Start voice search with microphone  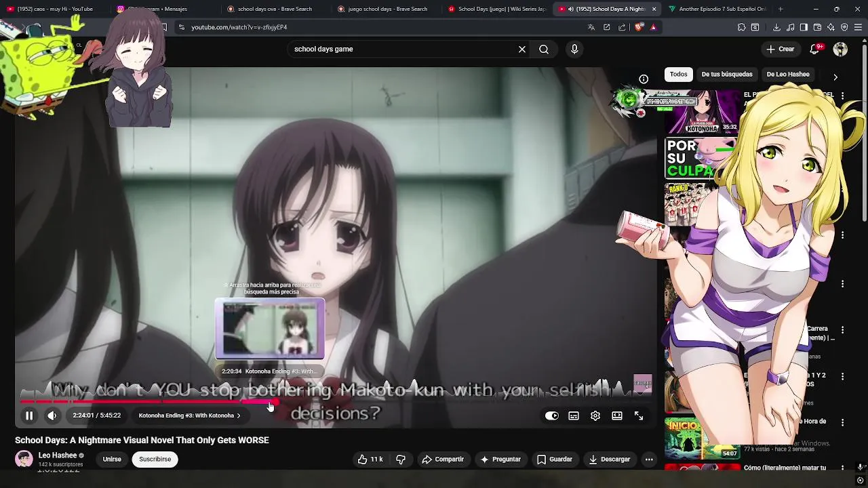[x=574, y=49]
